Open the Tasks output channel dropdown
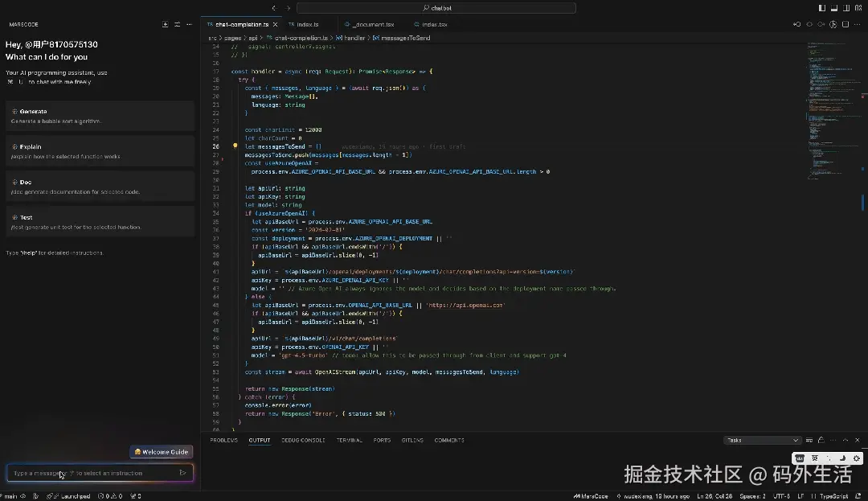The height and width of the screenshot is (501, 868). tap(762, 440)
